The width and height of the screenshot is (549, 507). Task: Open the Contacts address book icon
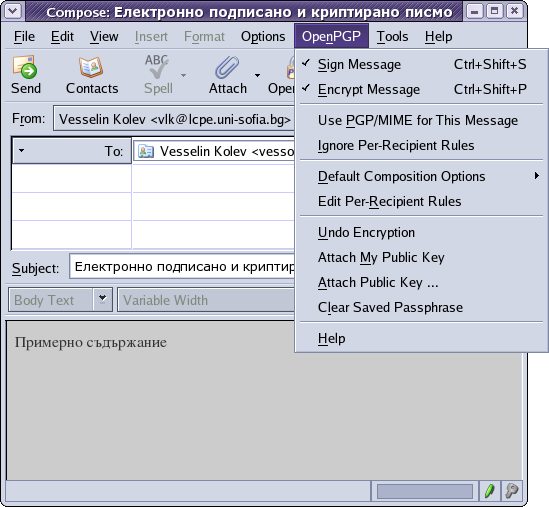tap(91, 67)
